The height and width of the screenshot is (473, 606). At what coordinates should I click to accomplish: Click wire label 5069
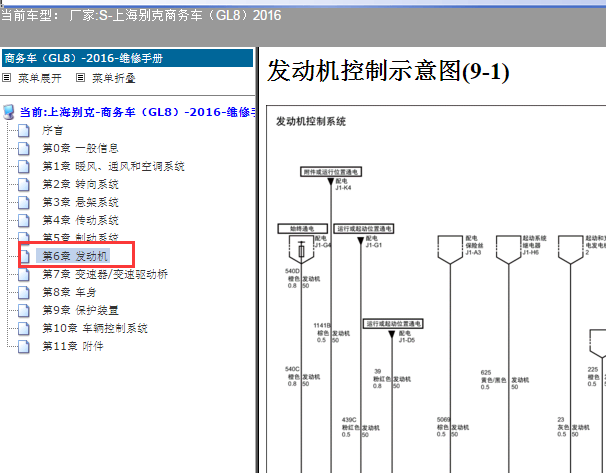pos(444,420)
